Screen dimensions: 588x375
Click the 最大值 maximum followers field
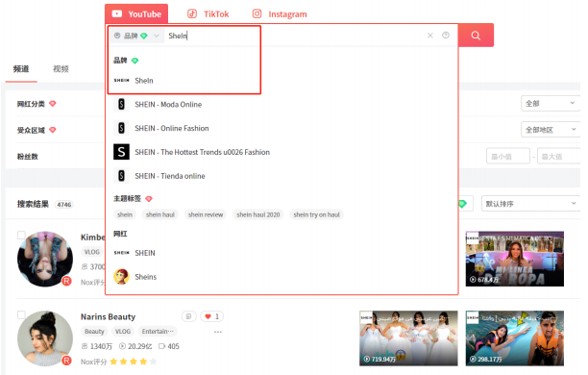tap(558, 156)
